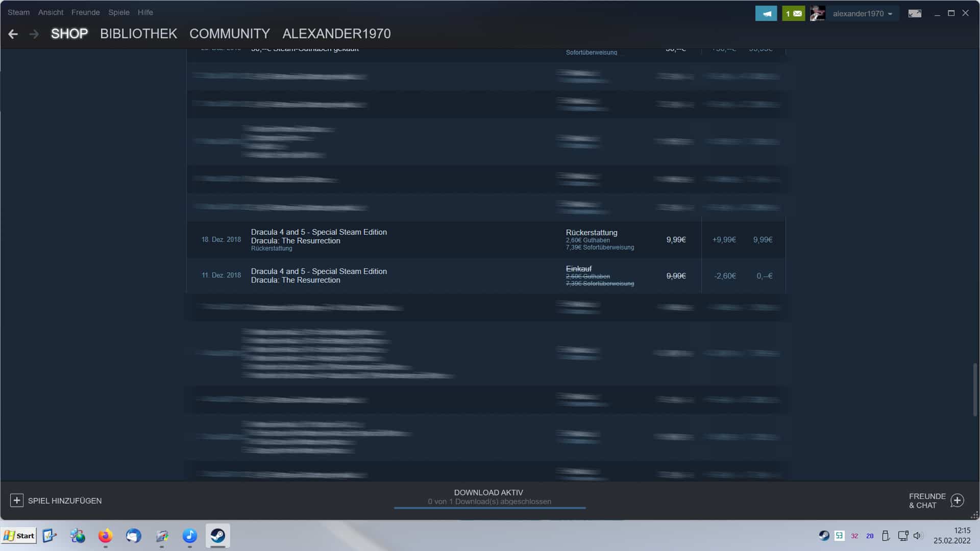Screen dimensions: 980x551
Task: Open Thunderbird mail from the taskbar
Action: [x=134, y=536]
